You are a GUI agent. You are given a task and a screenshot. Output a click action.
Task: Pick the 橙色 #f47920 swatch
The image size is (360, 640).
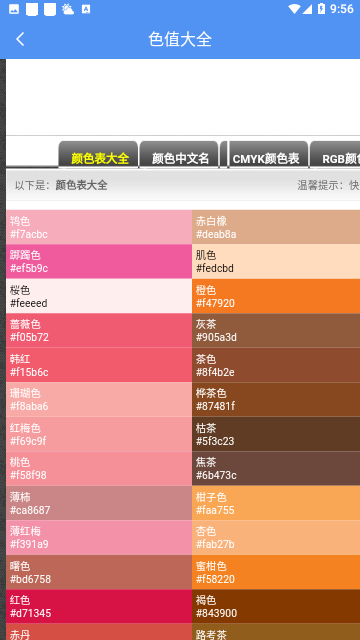pos(276,296)
